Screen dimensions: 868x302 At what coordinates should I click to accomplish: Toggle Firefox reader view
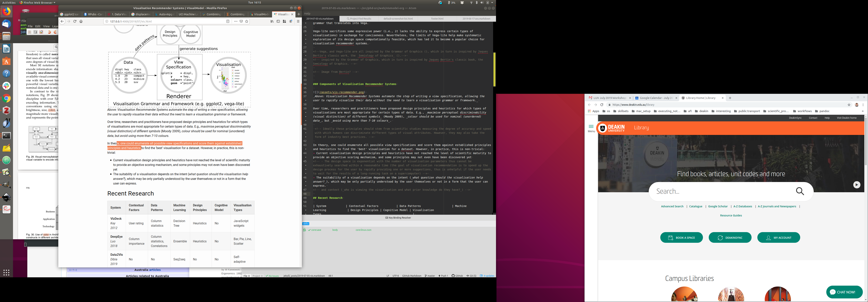228,21
